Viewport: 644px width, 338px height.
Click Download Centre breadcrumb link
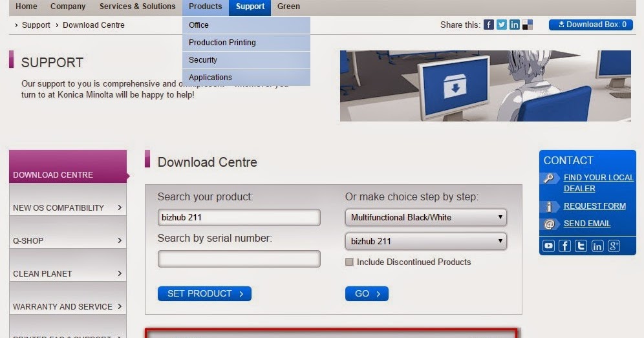point(94,25)
